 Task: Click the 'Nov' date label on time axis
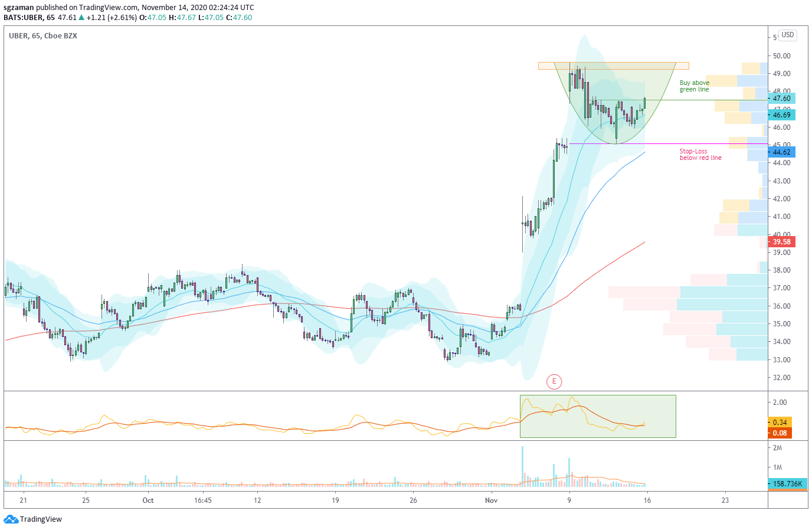[x=491, y=500]
